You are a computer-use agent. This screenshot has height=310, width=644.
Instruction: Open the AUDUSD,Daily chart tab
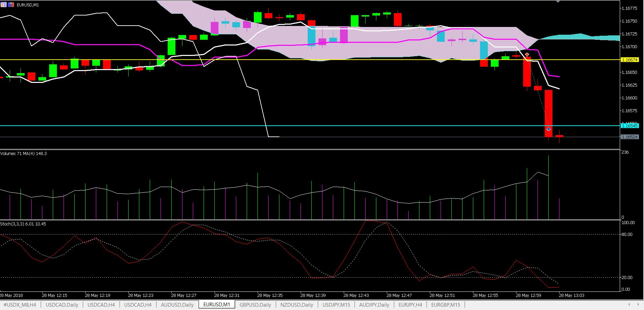pyautogui.click(x=177, y=305)
